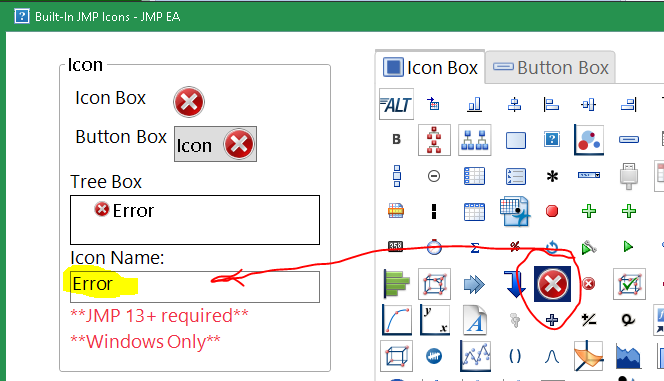
Task: Pick the small red error icon
Action: coord(589,284)
